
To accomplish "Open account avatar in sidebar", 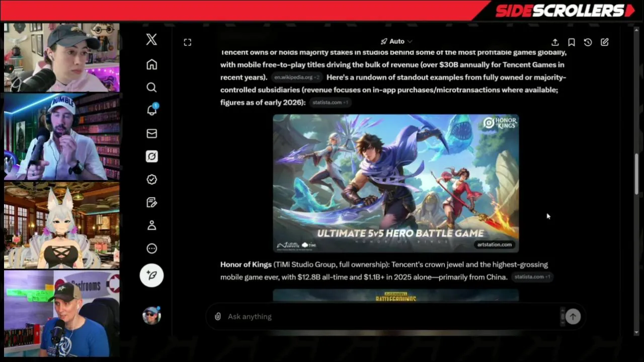I will (151, 315).
